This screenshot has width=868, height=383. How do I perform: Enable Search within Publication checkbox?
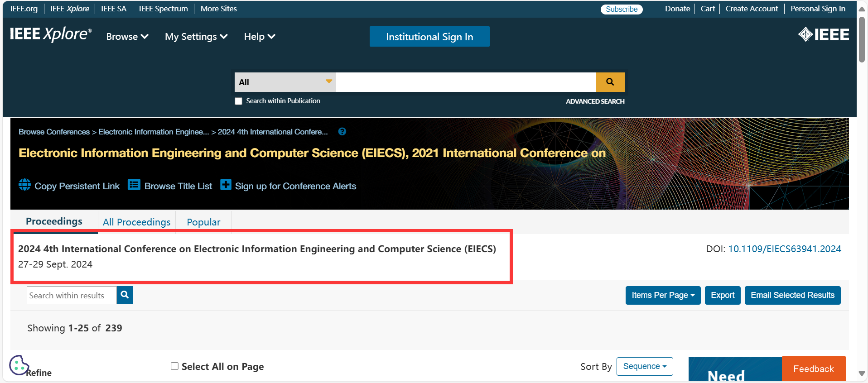(x=238, y=101)
